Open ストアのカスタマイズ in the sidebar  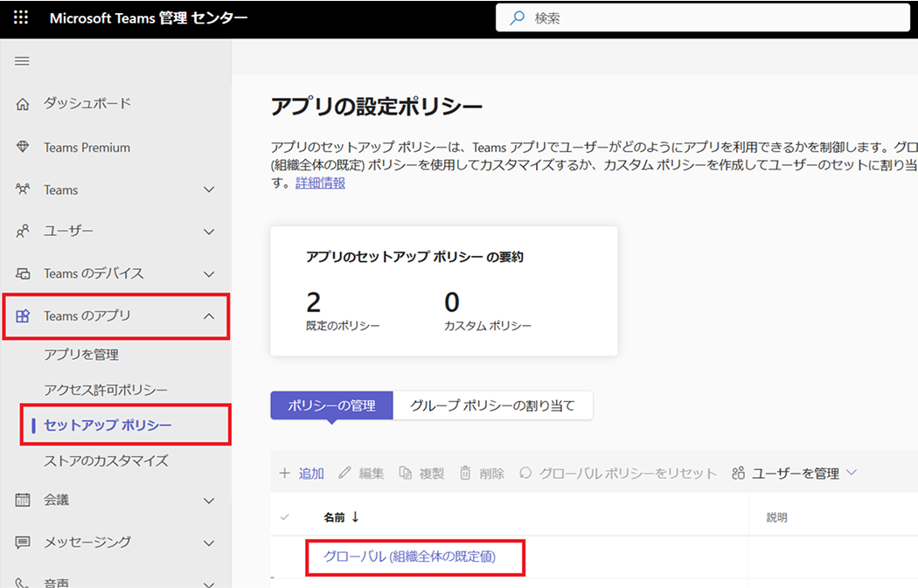click(x=106, y=460)
